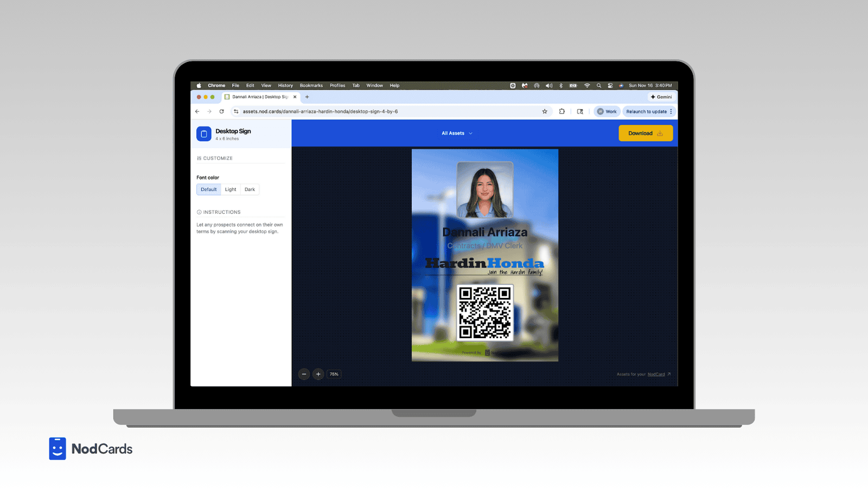Go back with the browser back arrow

(x=197, y=111)
